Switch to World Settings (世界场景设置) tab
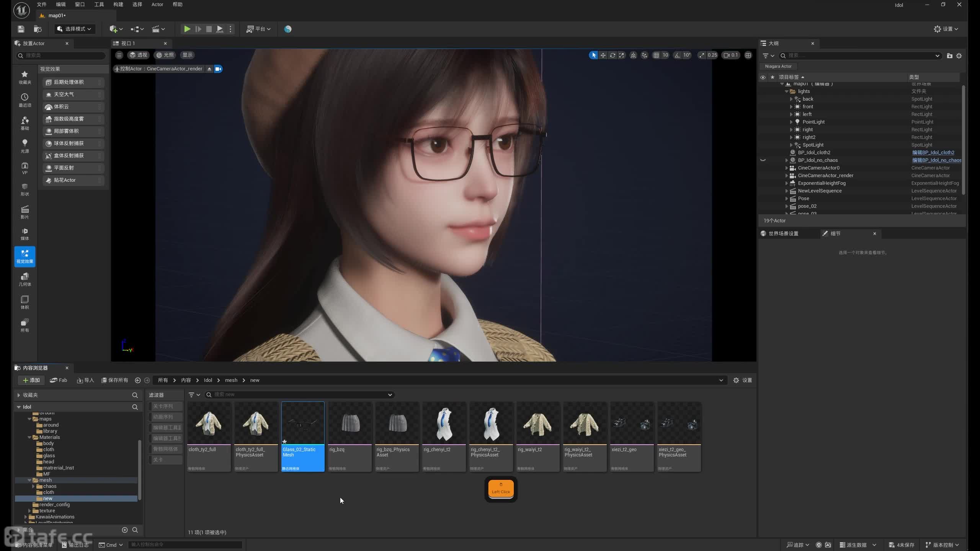 click(783, 233)
